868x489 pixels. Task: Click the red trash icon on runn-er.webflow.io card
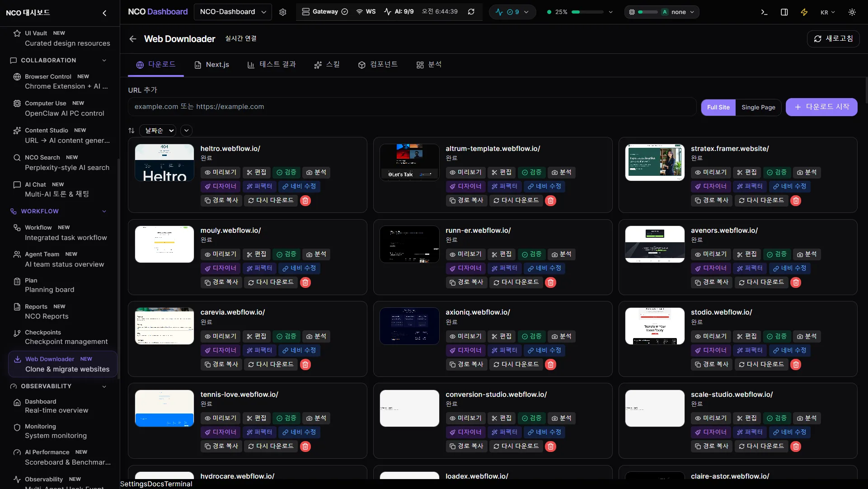pos(550,282)
